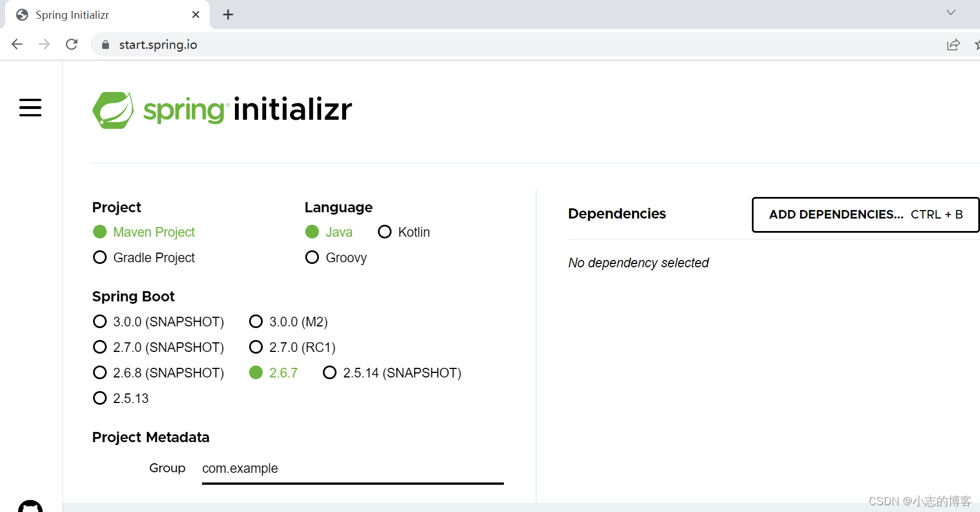The image size is (980, 512).
Task: Open the hamburger side menu
Action: coord(31,107)
